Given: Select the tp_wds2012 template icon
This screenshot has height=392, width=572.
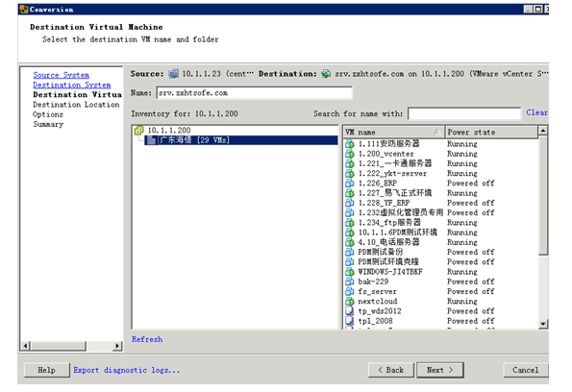Looking at the screenshot, I should (350, 311).
